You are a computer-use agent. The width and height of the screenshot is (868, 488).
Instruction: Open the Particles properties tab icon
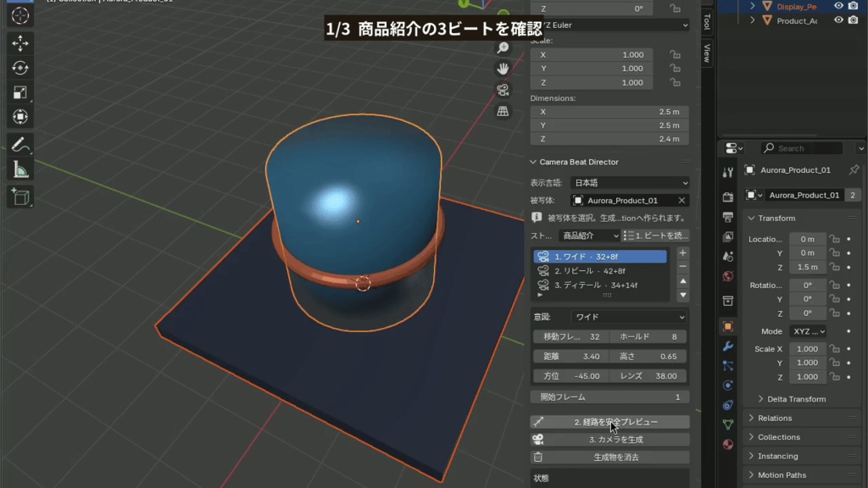point(728,366)
